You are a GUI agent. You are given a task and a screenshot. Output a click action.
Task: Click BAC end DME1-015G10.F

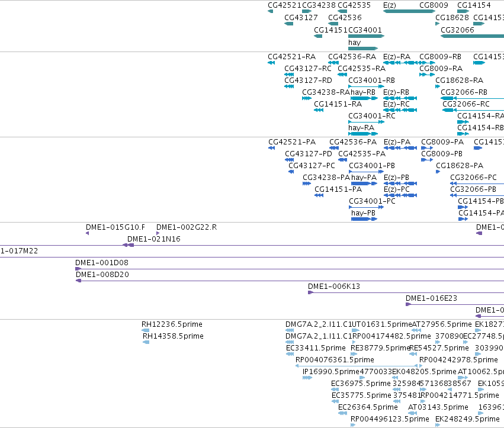[115, 227]
